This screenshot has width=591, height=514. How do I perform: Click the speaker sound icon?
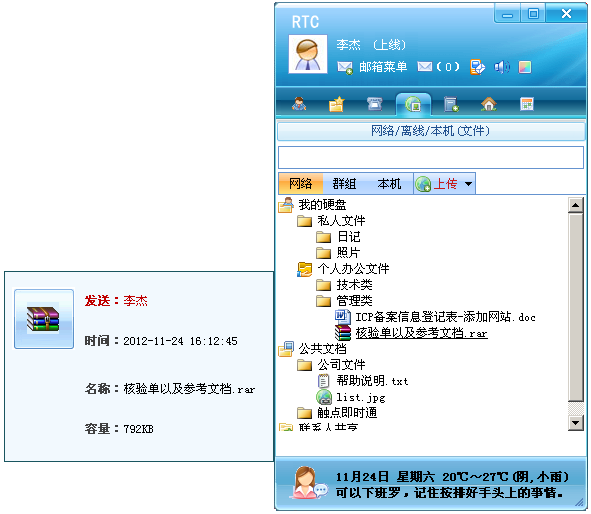[502, 67]
